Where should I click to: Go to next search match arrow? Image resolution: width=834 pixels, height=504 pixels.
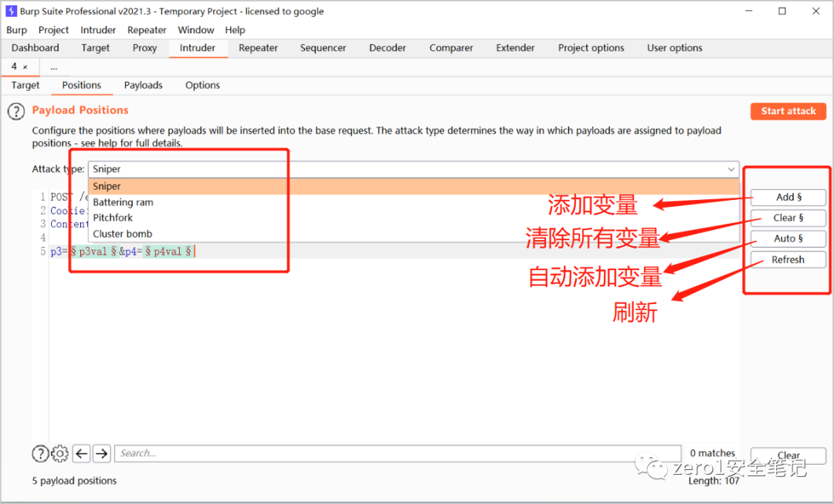(x=102, y=454)
